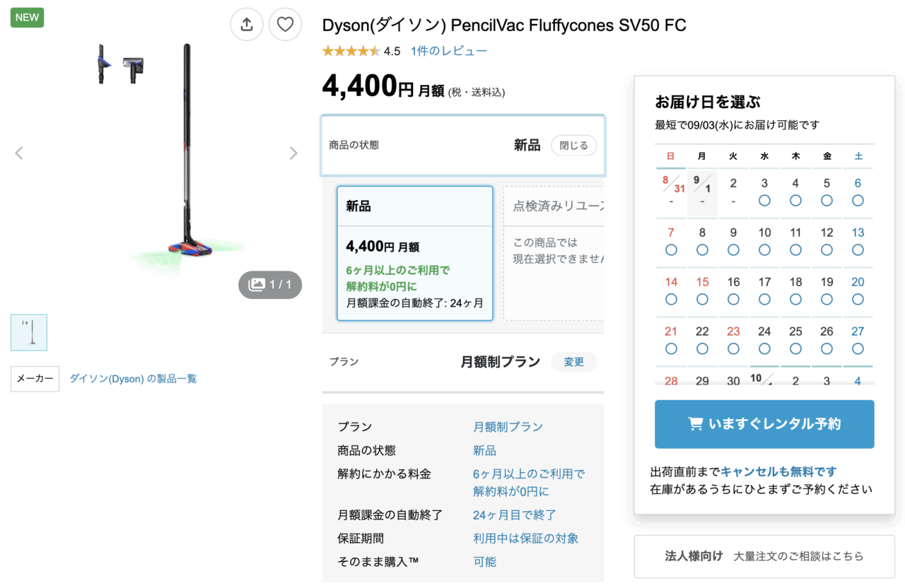Select the 点検済みリユース condition card
The height and width of the screenshot is (588, 905).
tap(554, 253)
